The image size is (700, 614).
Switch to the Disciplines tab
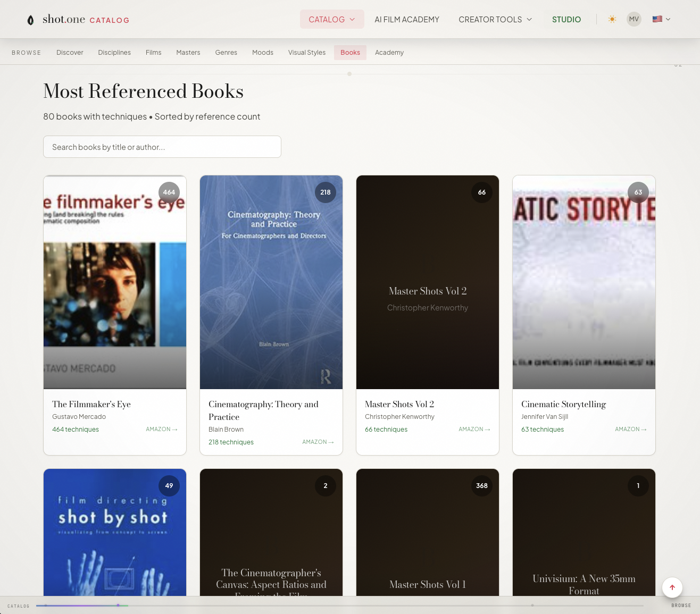[114, 53]
